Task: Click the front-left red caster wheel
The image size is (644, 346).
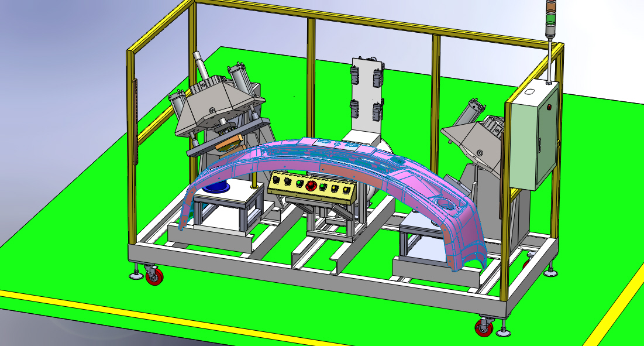Action: click(x=154, y=277)
